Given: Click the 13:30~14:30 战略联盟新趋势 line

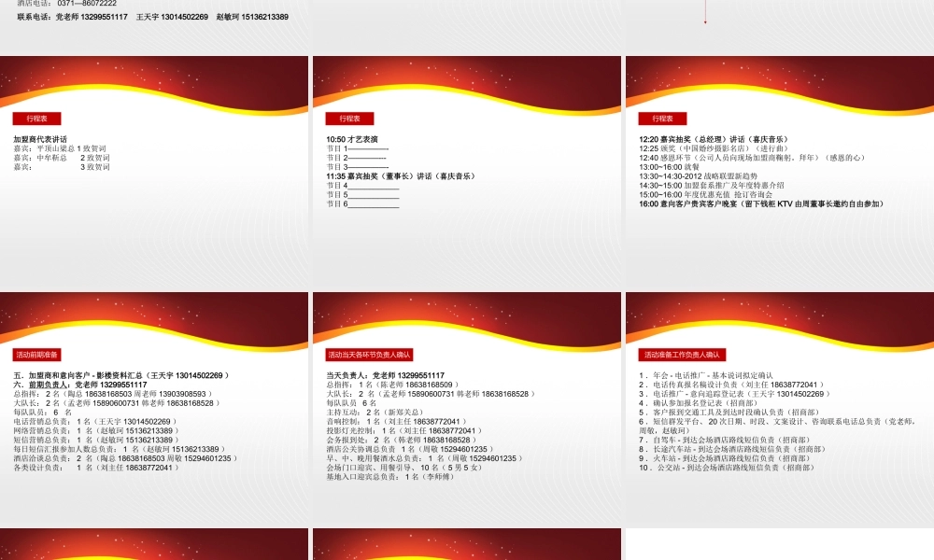Looking at the screenshot, I should coord(698,176).
